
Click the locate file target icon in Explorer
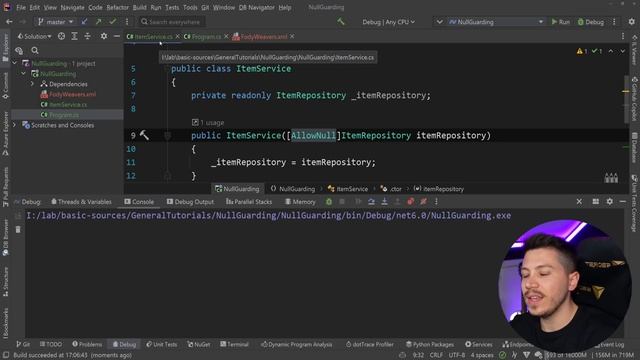61,36
